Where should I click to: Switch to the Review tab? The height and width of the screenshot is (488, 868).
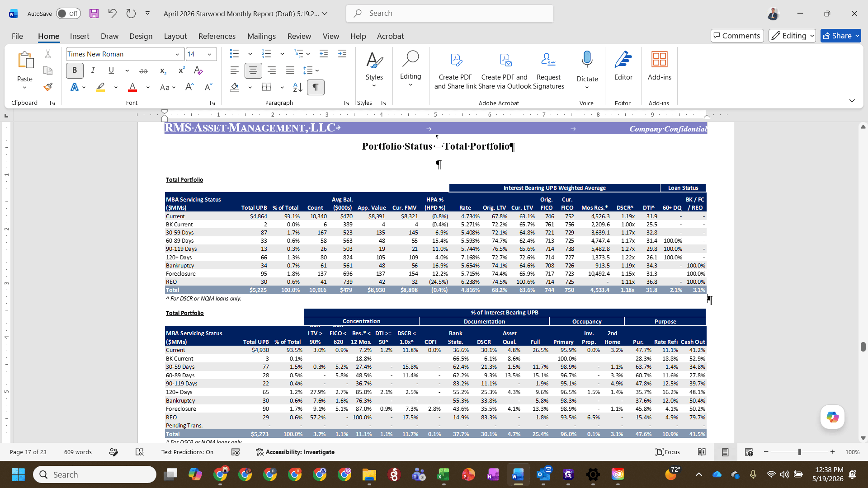(299, 36)
